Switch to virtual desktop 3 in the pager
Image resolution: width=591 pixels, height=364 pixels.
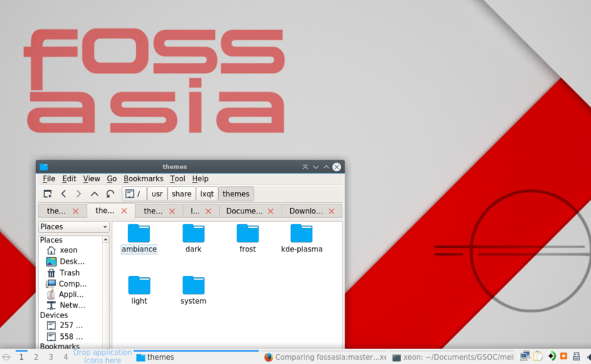tap(51, 357)
